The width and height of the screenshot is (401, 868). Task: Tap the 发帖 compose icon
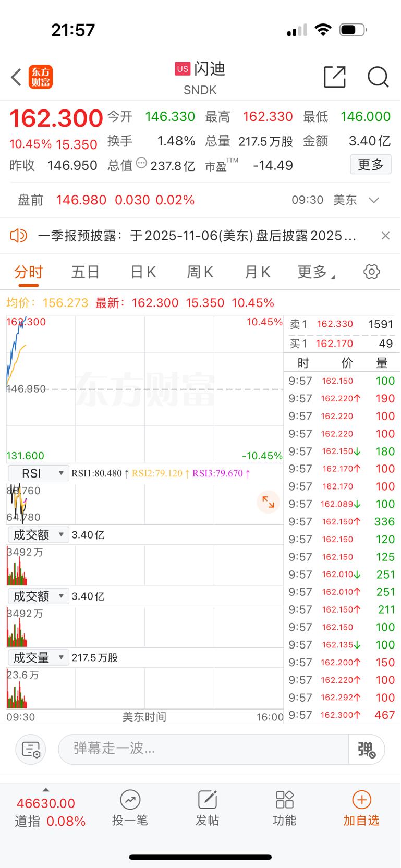pyautogui.click(x=207, y=800)
